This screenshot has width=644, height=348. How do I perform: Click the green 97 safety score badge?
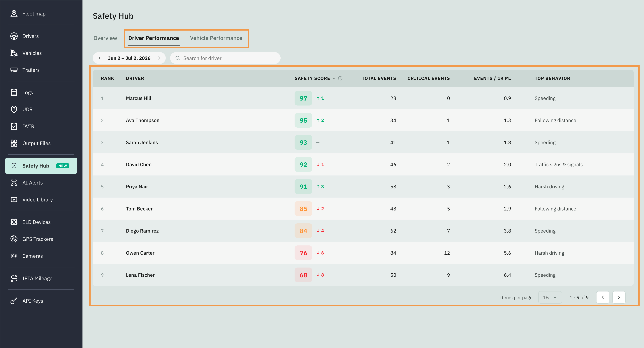pyautogui.click(x=303, y=98)
